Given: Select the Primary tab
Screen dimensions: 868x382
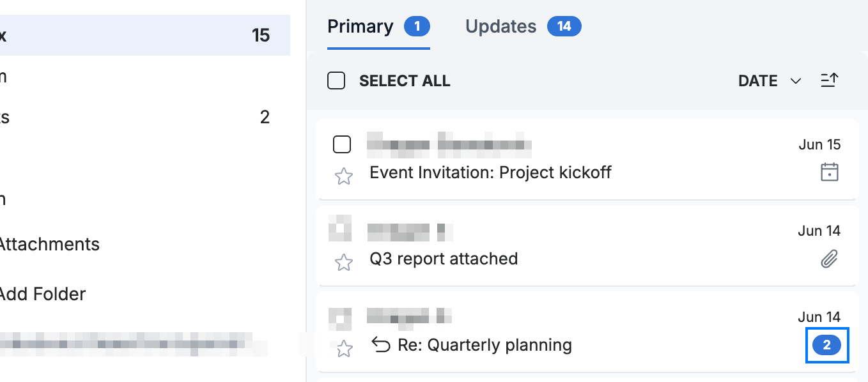Looking at the screenshot, I should (x=378, y=26).
